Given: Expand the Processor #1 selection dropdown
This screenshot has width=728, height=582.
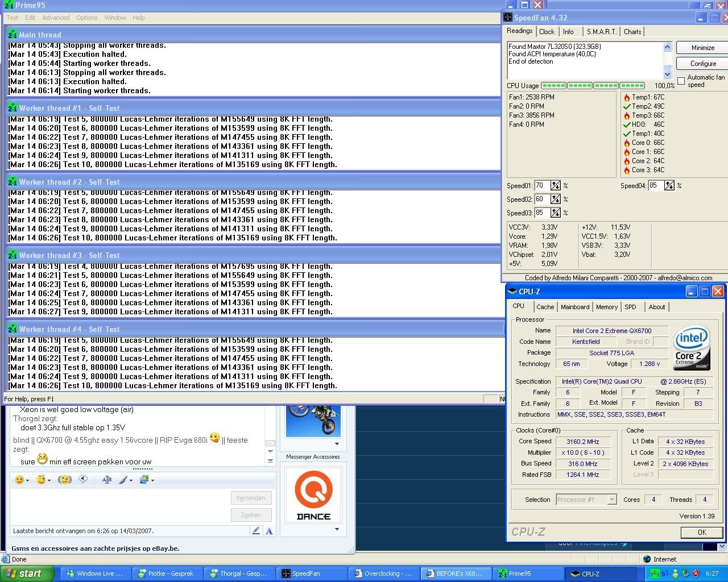Looking at the screenshot, I should tap(611, 500).
